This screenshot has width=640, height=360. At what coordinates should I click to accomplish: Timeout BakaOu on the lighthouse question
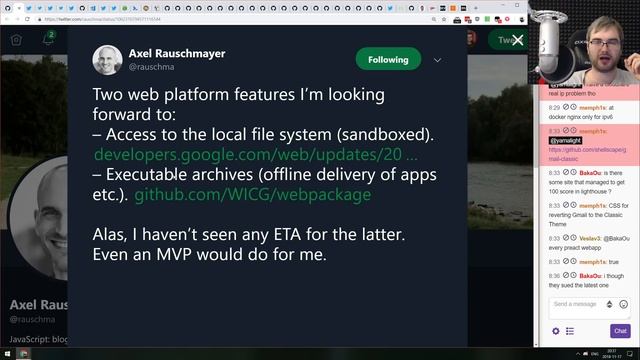coord(573,172)
